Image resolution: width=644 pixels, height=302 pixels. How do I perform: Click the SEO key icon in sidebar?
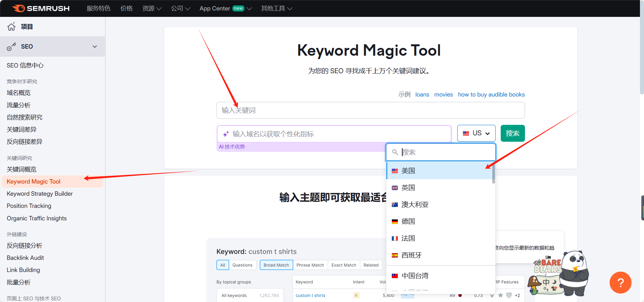(x=11, y=47)
